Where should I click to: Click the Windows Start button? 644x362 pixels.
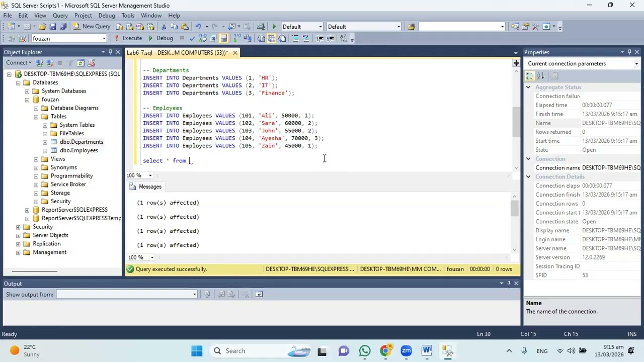[x=197, y=351]
